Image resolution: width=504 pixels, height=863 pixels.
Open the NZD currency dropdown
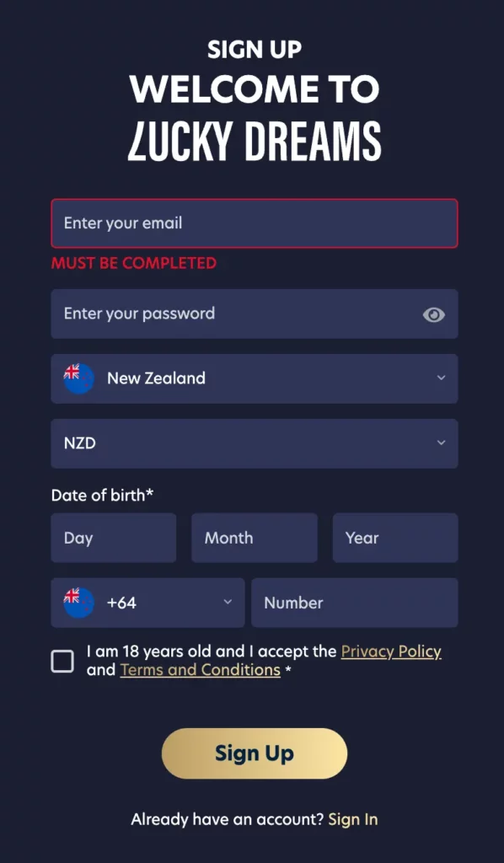[254, 444]
